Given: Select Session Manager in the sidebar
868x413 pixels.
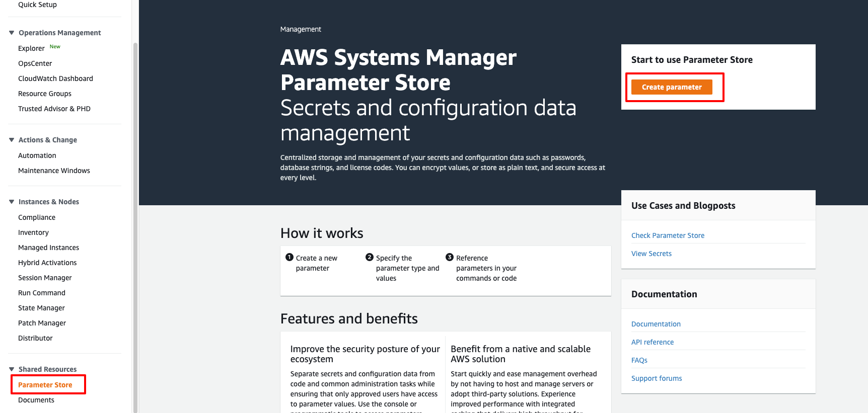Looking at the screenshot, I should click(45, 278).
